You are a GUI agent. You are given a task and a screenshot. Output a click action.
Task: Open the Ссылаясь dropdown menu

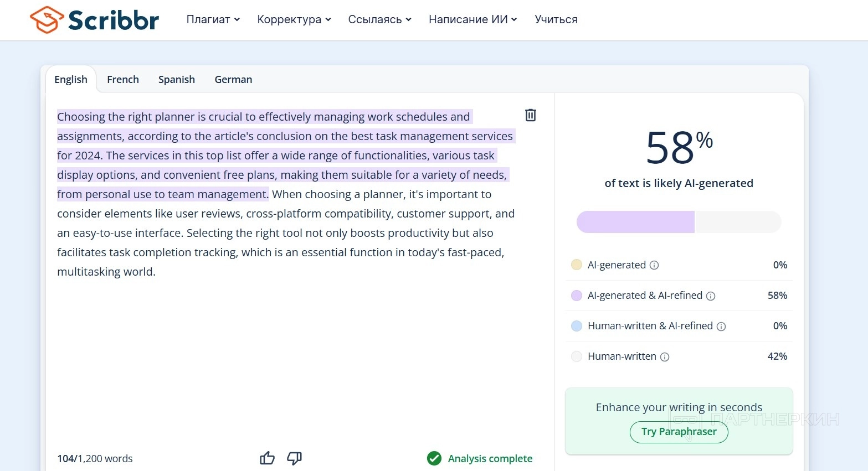[380, 19]
